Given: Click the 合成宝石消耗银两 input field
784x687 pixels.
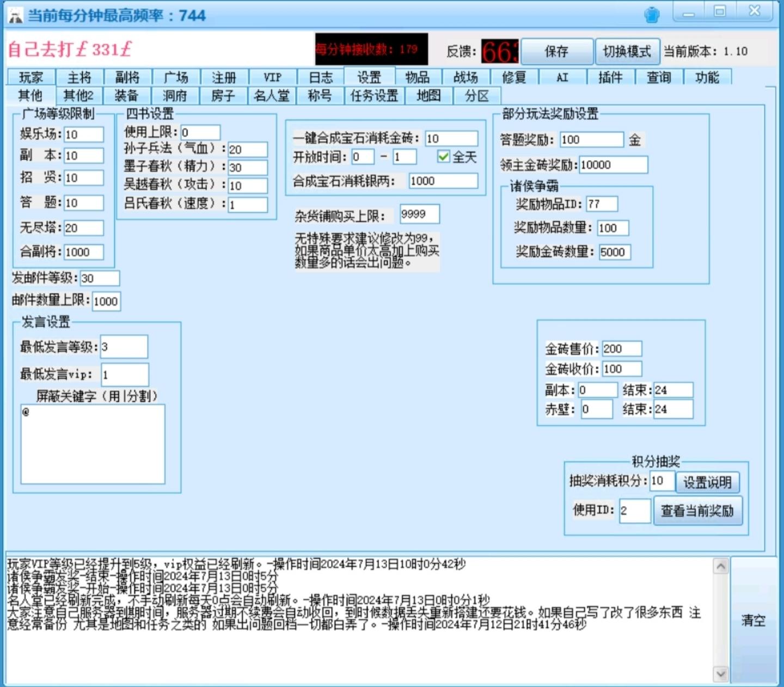Looking at the screenshot, I should [x=443, y=181].
